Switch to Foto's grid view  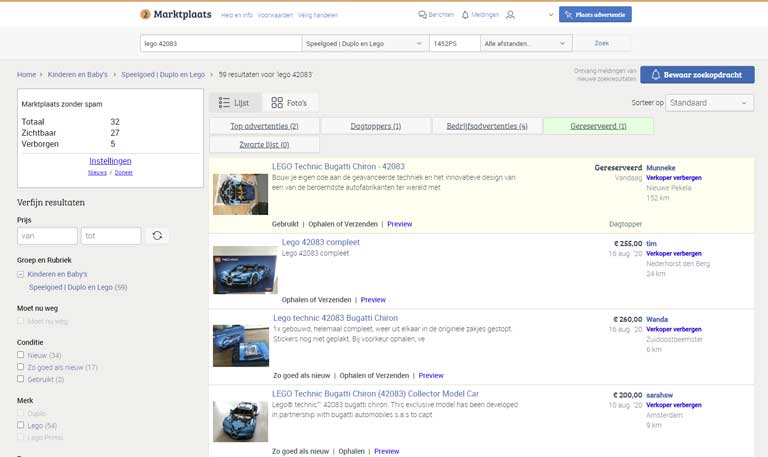(x=289, y=102)
